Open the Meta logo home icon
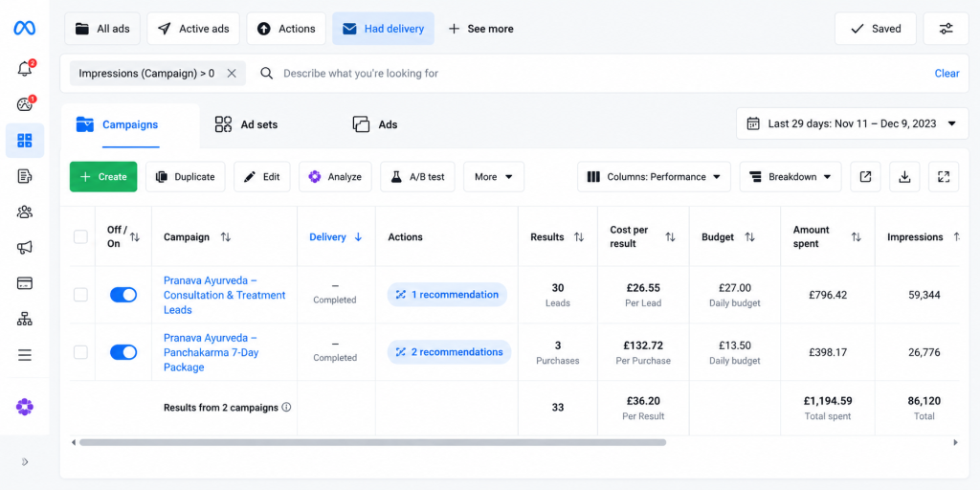Viewport: 980px width, 490px height. (x=24, y=28)
